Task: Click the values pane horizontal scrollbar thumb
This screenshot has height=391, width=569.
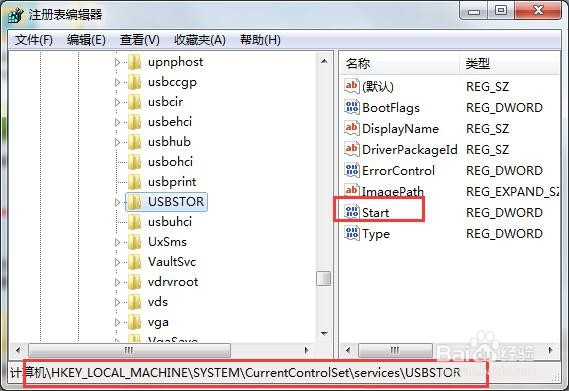Action: pos(395,350)
